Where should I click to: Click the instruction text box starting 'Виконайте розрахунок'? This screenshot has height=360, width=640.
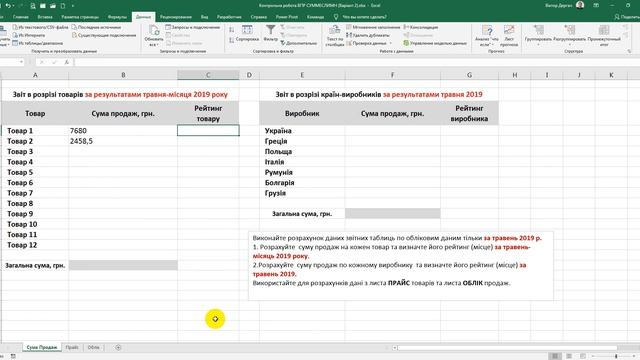(x=401, y=266)
